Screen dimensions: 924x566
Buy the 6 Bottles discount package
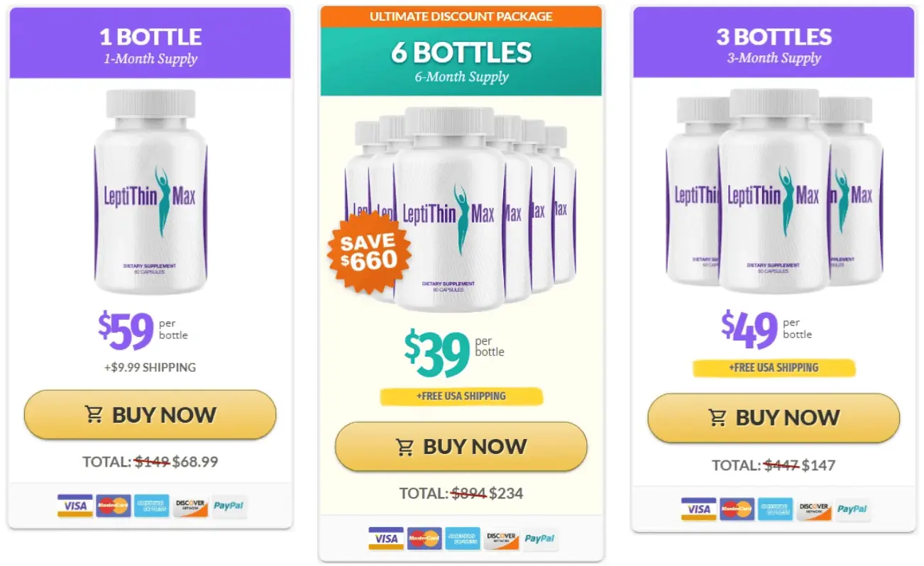[461, 447]
